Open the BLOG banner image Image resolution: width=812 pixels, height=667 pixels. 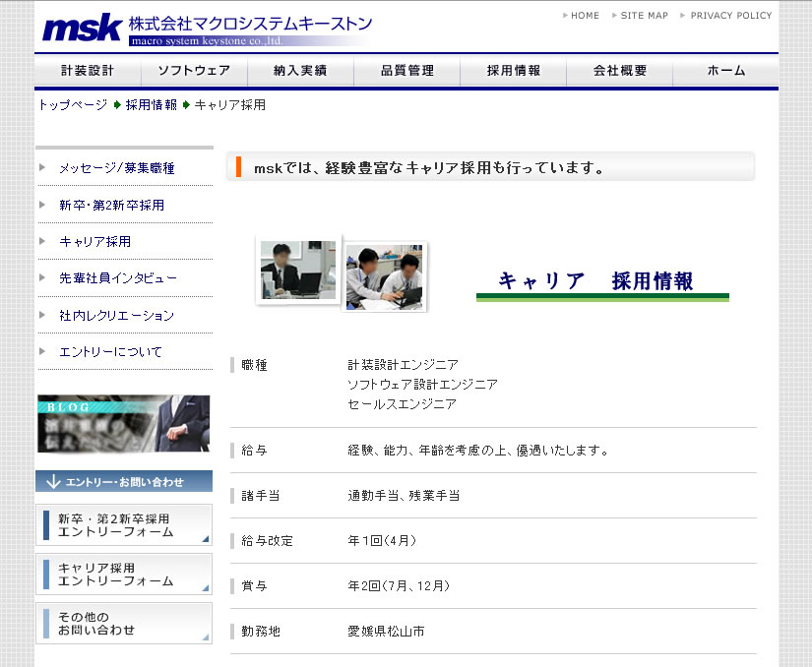pos(123,423)
